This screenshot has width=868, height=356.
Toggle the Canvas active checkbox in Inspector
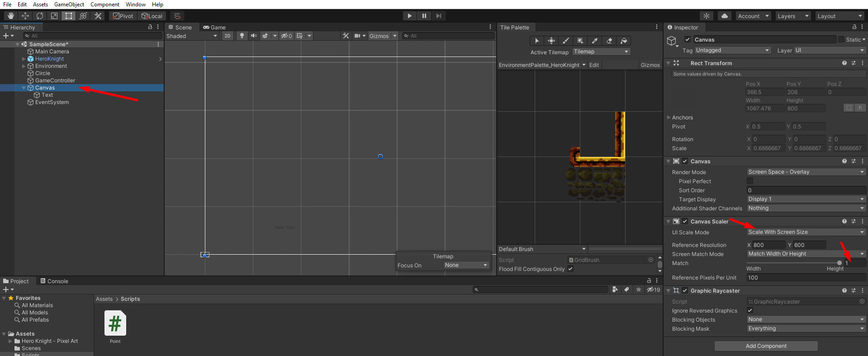pyautogui.click(x=688, y=39)
